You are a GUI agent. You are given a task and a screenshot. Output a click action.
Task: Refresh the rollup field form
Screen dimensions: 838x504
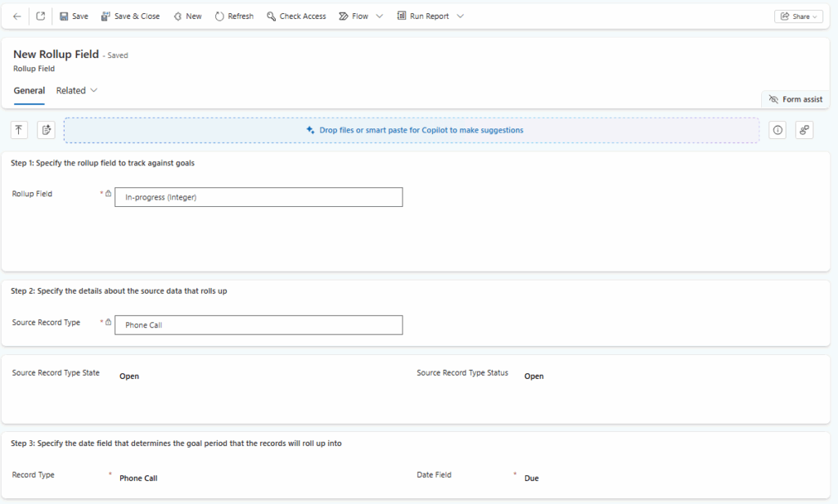(234, 16)
